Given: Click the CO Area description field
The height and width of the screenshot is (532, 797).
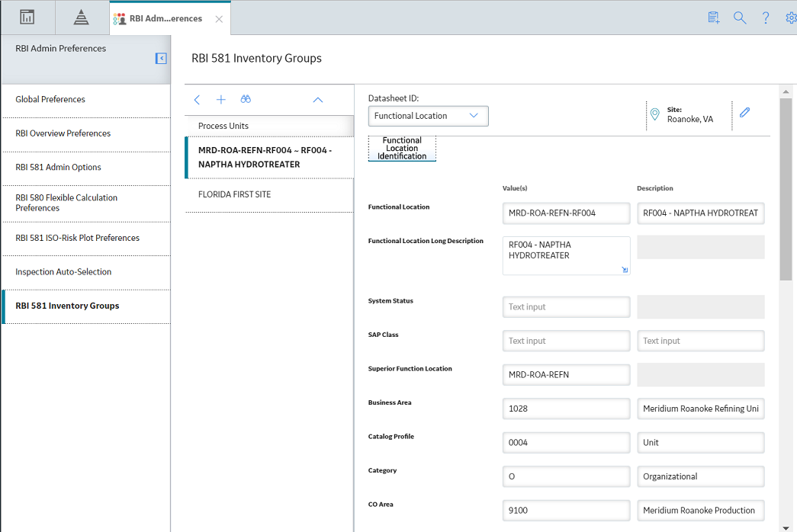Looking at the screenshot, I should coord(700,511).
